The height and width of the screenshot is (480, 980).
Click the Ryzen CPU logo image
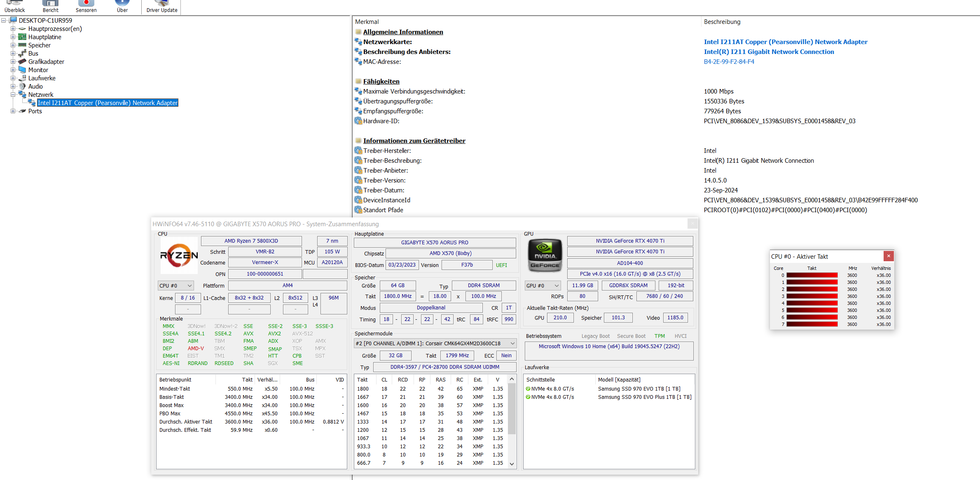[x=179, y=256]
